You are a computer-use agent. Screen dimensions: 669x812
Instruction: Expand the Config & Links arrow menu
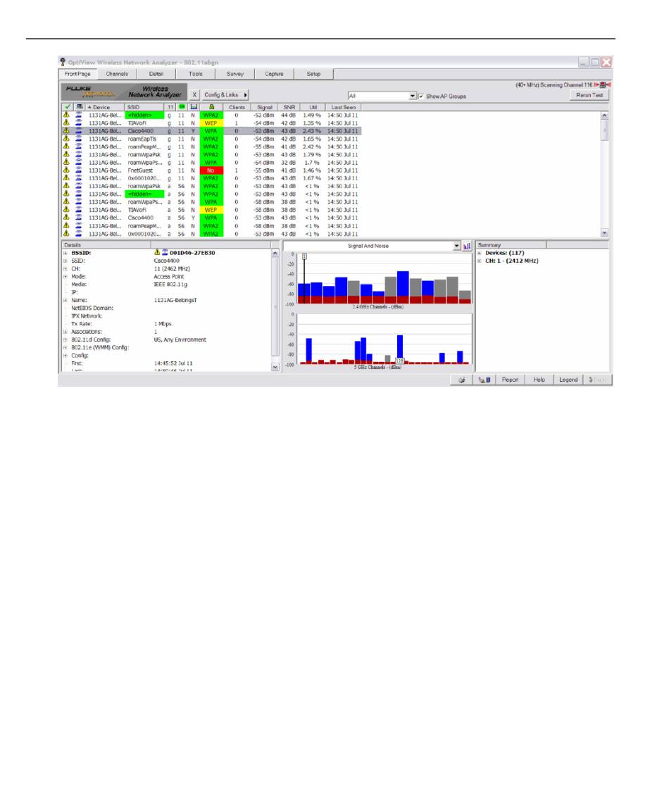(x=246, y=95)
